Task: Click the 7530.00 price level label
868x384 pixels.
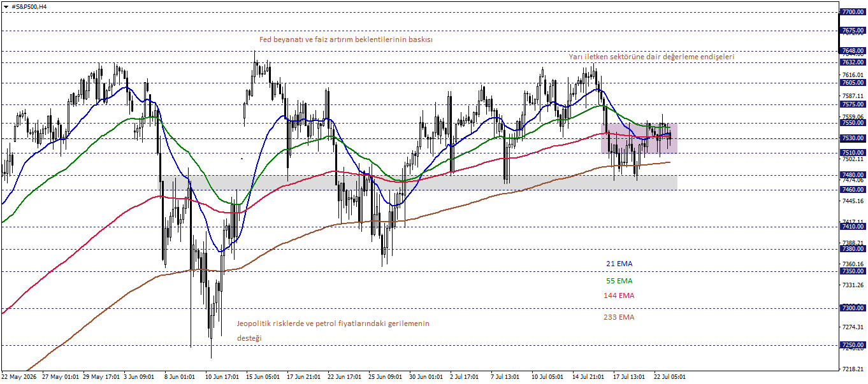Action: 852,138
